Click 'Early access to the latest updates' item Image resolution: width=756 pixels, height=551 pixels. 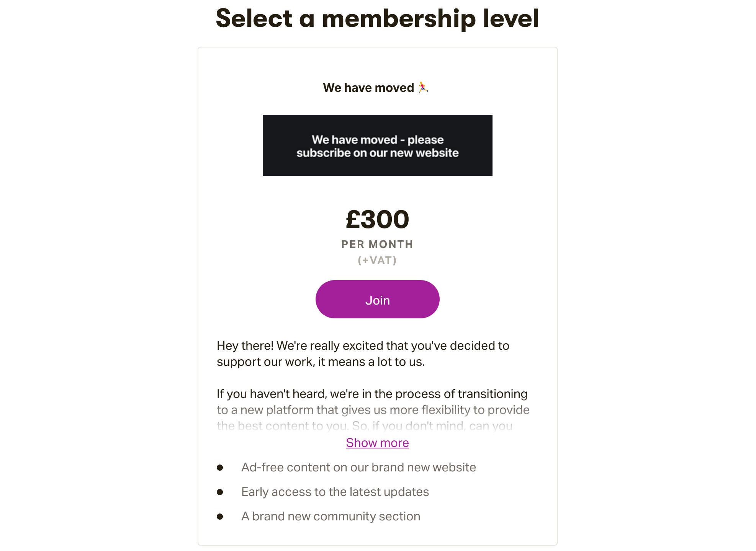(x=335, y=492)
